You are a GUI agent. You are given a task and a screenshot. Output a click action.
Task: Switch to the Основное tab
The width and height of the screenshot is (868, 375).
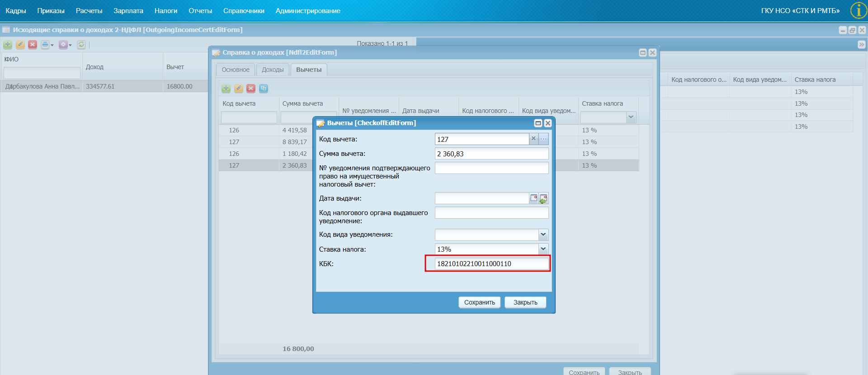[236, 70]
